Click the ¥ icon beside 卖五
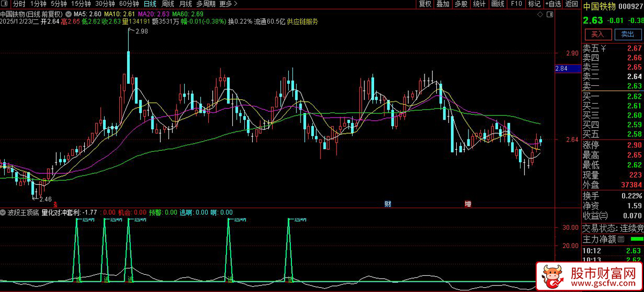 point(604,48)
